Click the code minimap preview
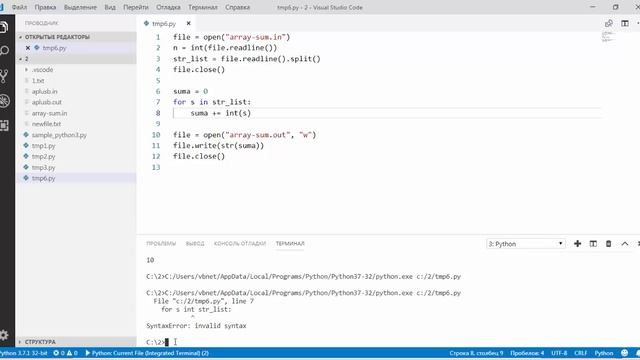The image size is (640, 360). click(607, 36)
